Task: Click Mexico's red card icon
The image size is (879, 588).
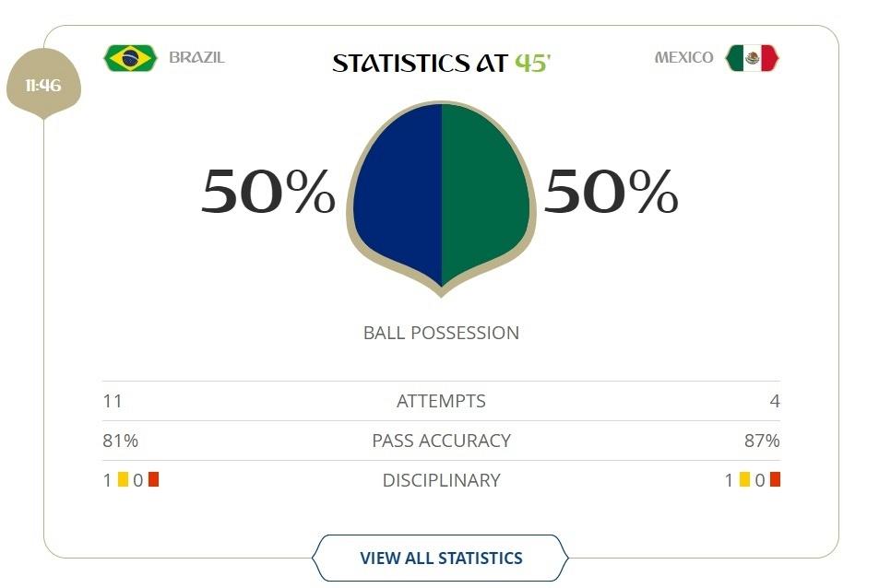Action: [776, 479]
